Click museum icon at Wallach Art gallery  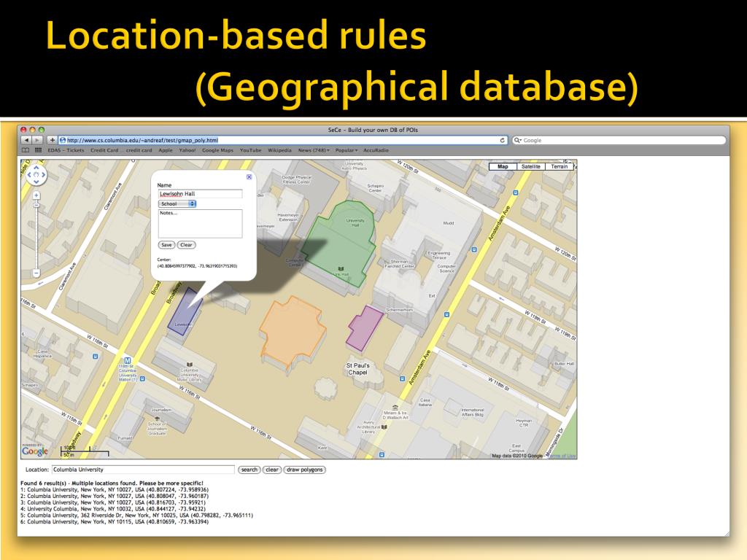(x=395, y=408)
